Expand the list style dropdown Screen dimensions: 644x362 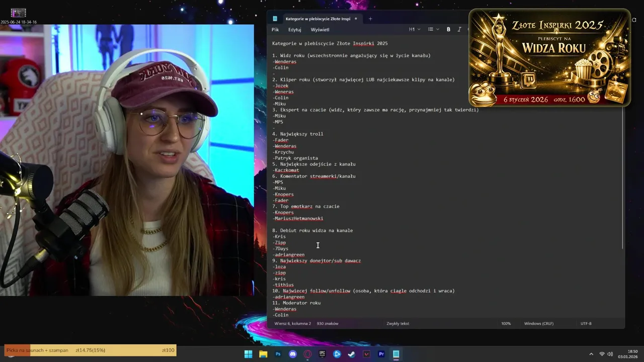point(433,30)
